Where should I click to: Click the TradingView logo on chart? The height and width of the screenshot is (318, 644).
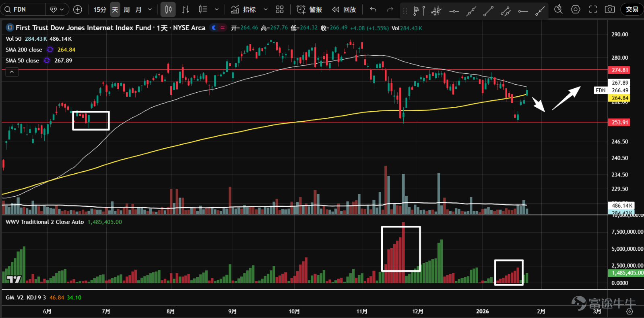coord(14,279)
